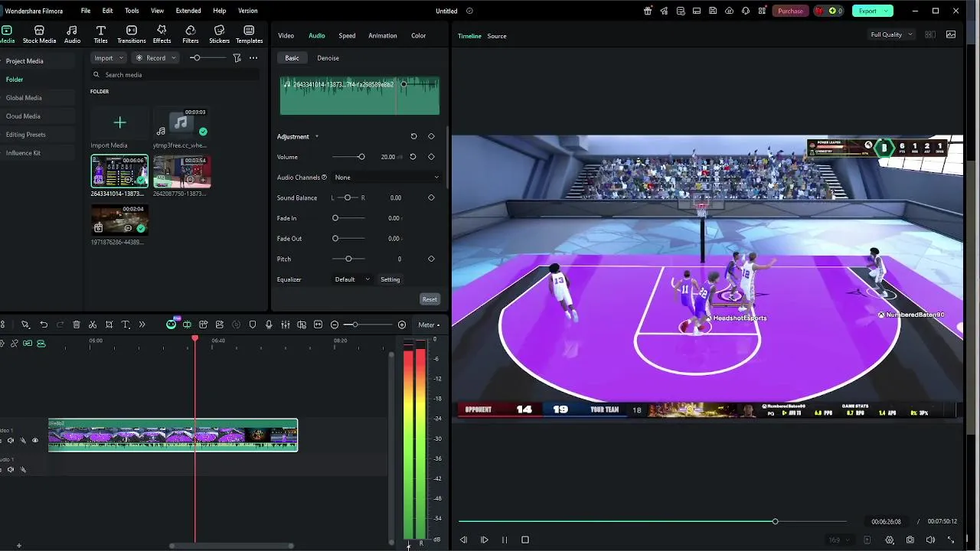Open the Audio library tab icon

point(72,34)
